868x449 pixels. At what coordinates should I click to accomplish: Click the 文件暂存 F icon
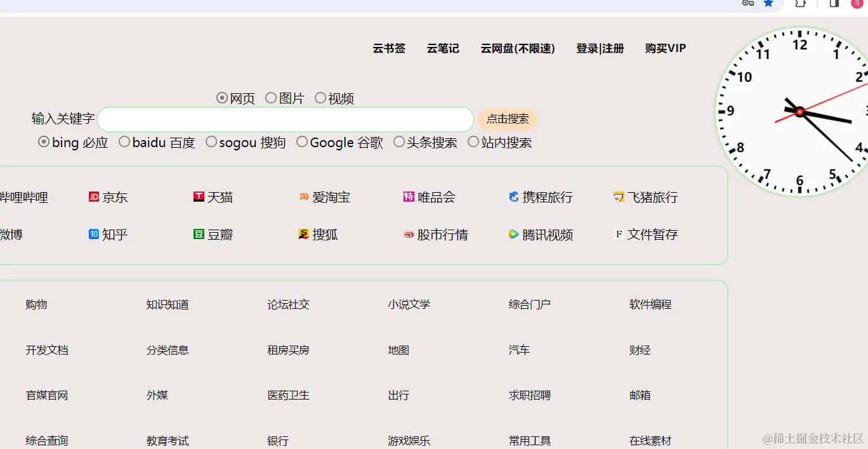tap(619, 235)
